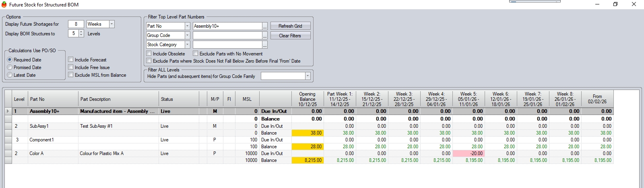Screen dimensions: 644x188
Task: Toggle Exclude Parts with No Movement
Action: click(196, 54)
